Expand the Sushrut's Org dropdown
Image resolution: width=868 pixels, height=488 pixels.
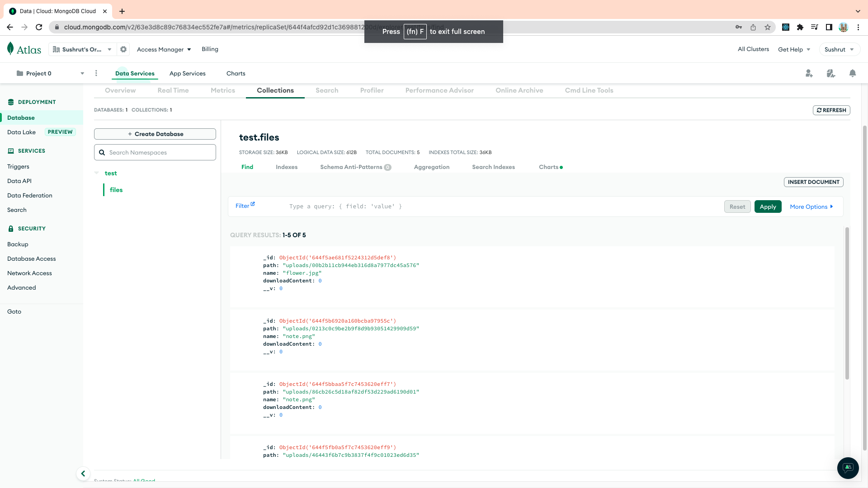click(x=109, y=49)
